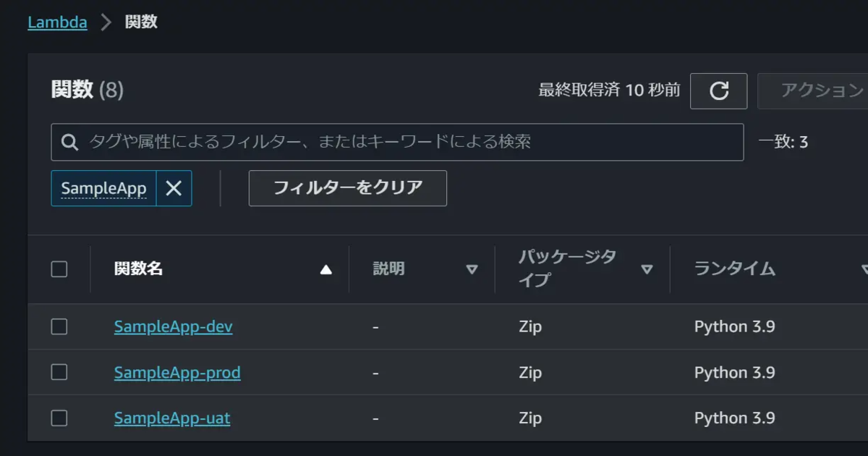Select the SampleApp-uat row checkbox
This screenshot has width=868, height=456.
(x=59, y=418)
